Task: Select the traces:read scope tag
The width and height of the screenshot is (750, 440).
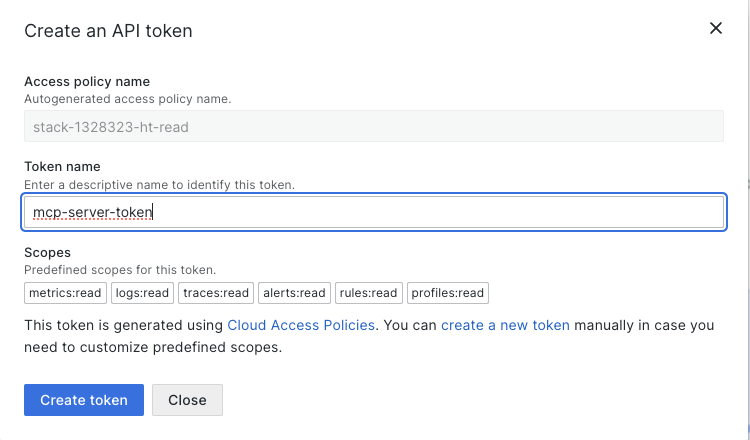Action: click(x=216, y=293)
